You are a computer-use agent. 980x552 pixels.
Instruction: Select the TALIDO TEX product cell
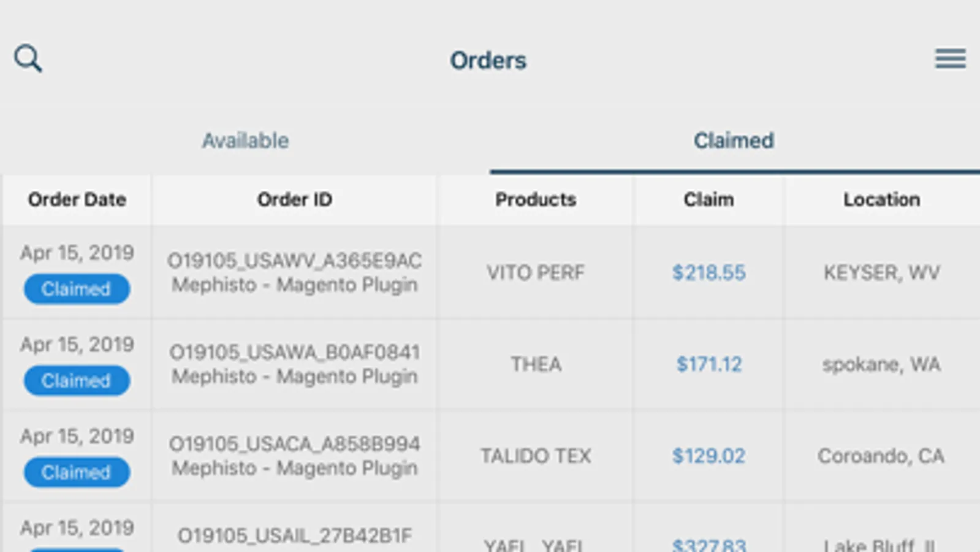click(536, 456)
